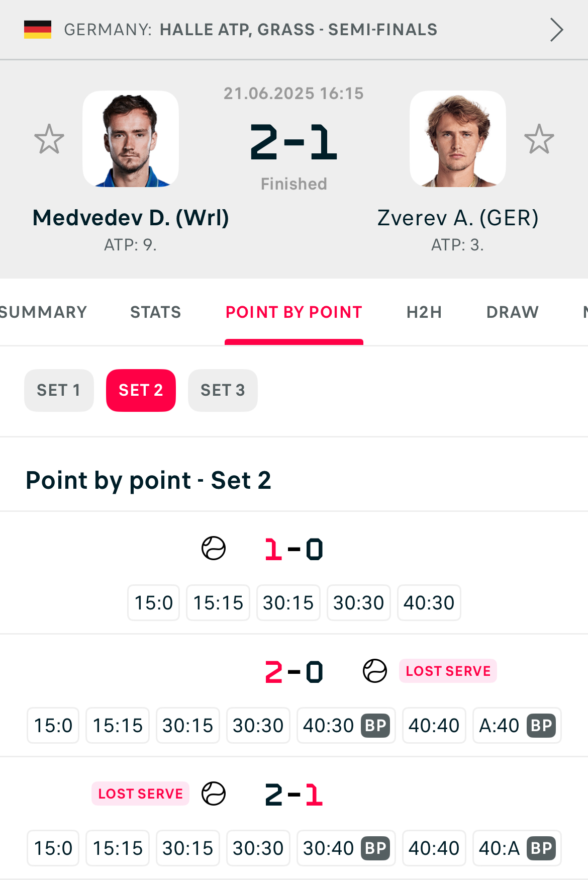The image size is (588, 880).
Task: Open Zverev's player photo
Action: pos(458,139)
